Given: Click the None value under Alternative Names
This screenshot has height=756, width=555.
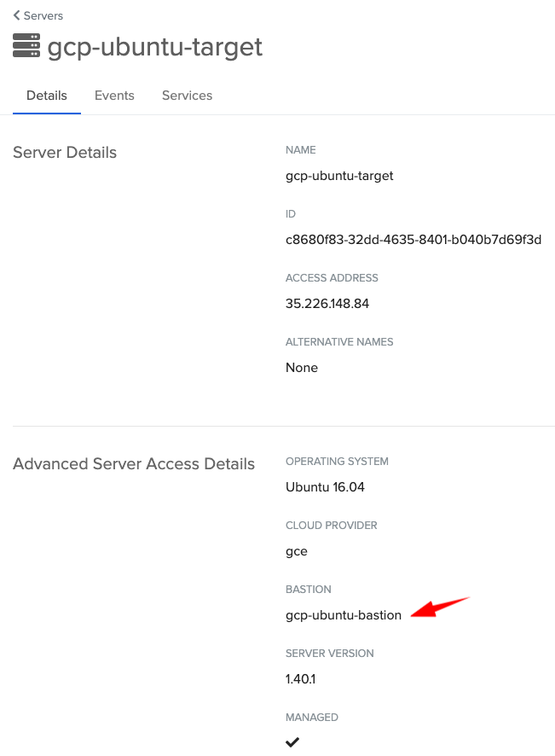Looking at the screenshot, I should pos(302,368).
